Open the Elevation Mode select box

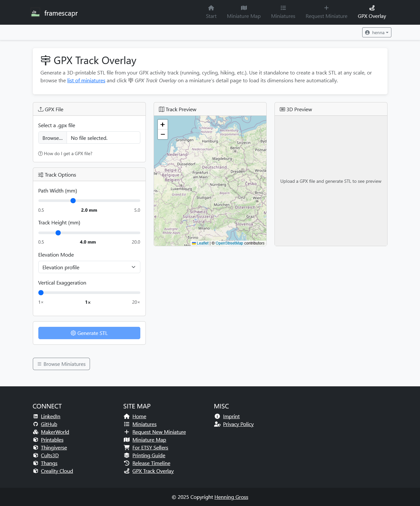(89, 267)
